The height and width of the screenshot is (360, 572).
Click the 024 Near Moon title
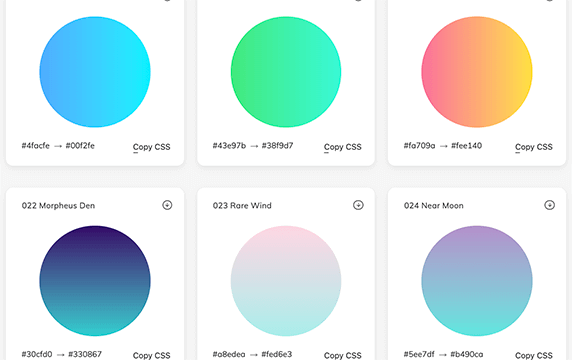433,206
